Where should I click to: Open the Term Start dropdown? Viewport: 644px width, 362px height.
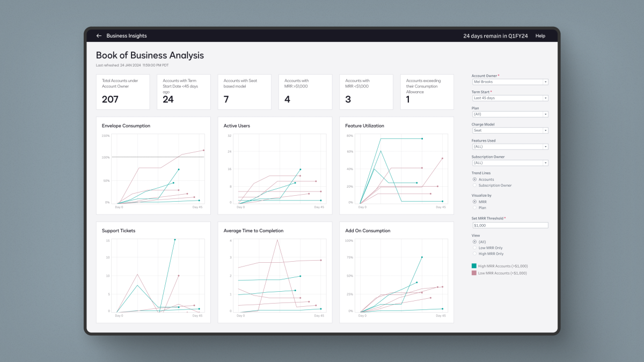point(510,98)
